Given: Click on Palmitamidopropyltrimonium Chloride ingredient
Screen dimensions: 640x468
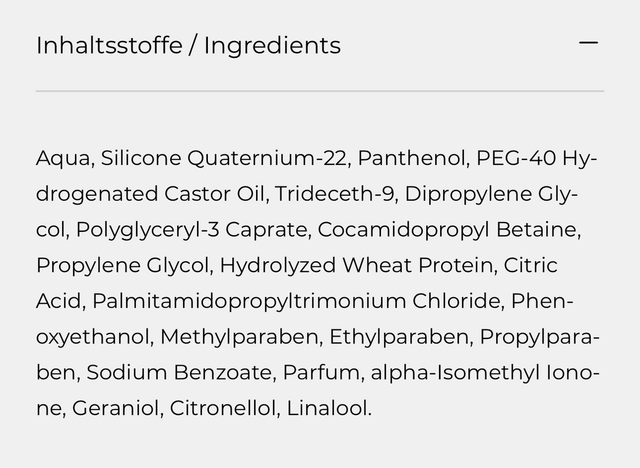Looking at the screenshot, I should (300, 301).
